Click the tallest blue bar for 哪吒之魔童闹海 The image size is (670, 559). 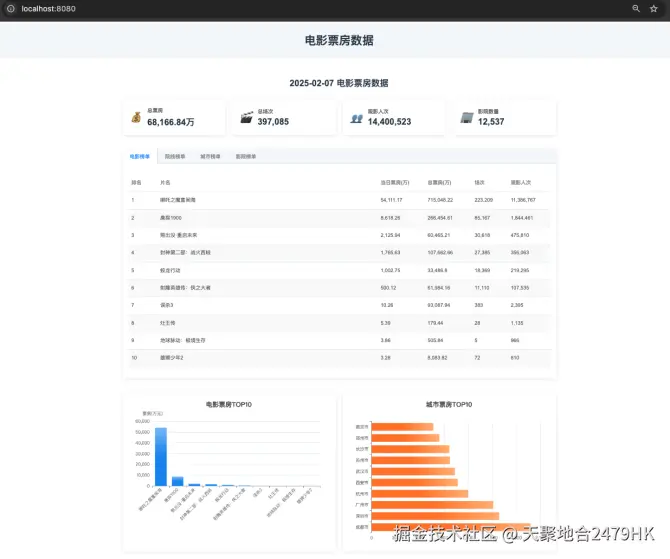click(x=161, y=457)
